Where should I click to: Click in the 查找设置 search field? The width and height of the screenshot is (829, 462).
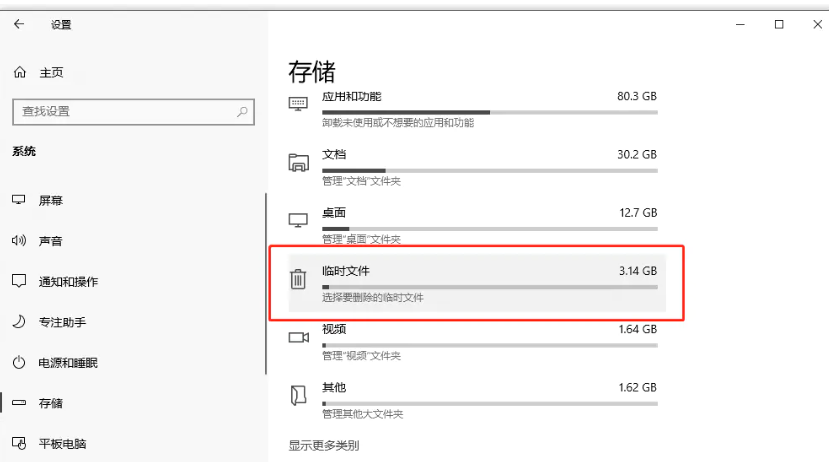point(133,112)
